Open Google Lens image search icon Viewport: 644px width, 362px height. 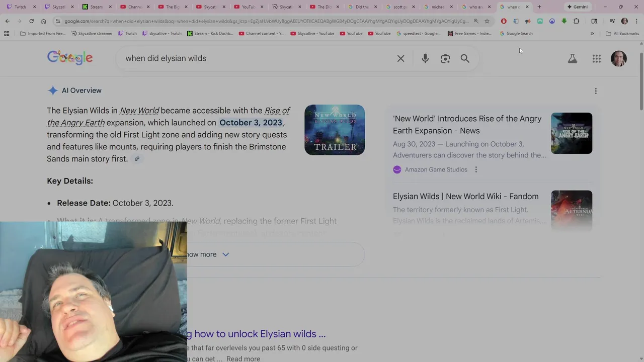(445, 58)
